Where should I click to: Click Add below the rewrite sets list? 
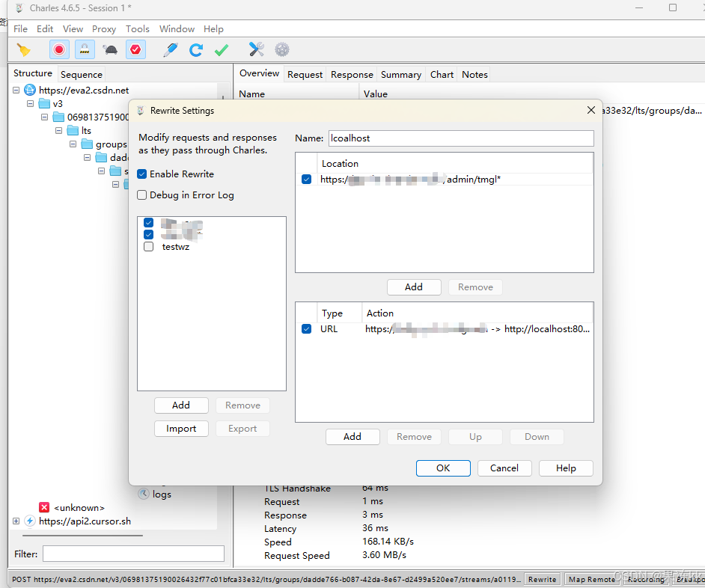click(181, 405)
